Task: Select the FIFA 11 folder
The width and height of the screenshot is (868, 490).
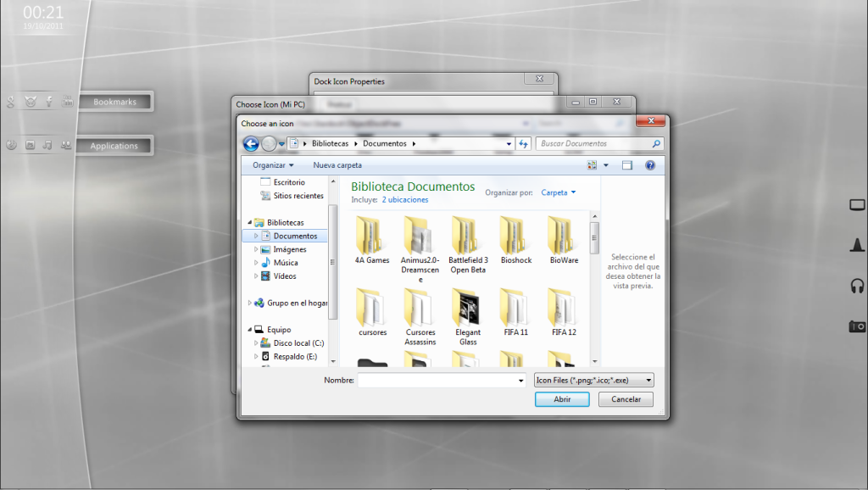Action: coord(516,313)
